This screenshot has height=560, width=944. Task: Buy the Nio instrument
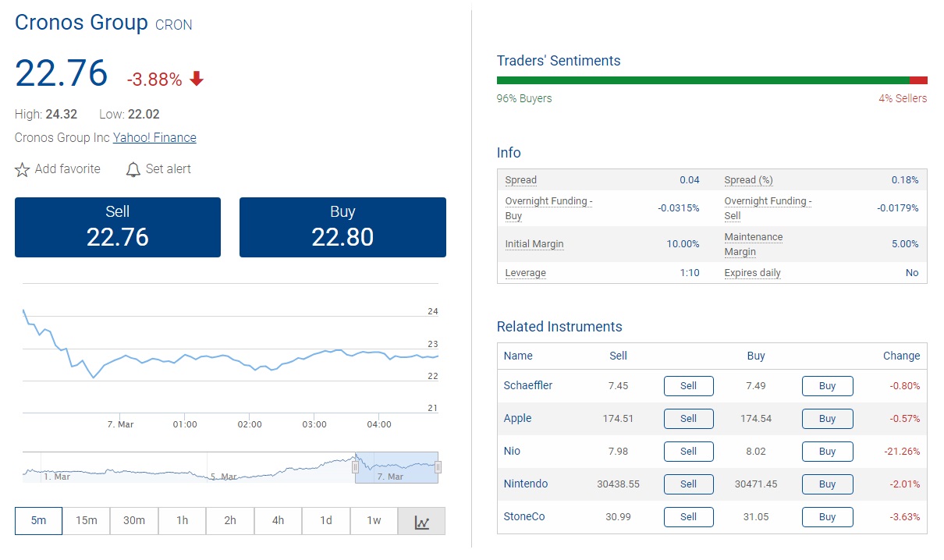point(827,452)
